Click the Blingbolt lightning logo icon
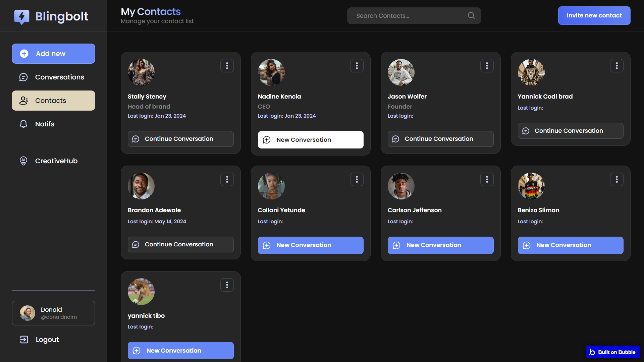This screenshot has width=644, height=362. (x=22, y=16)
